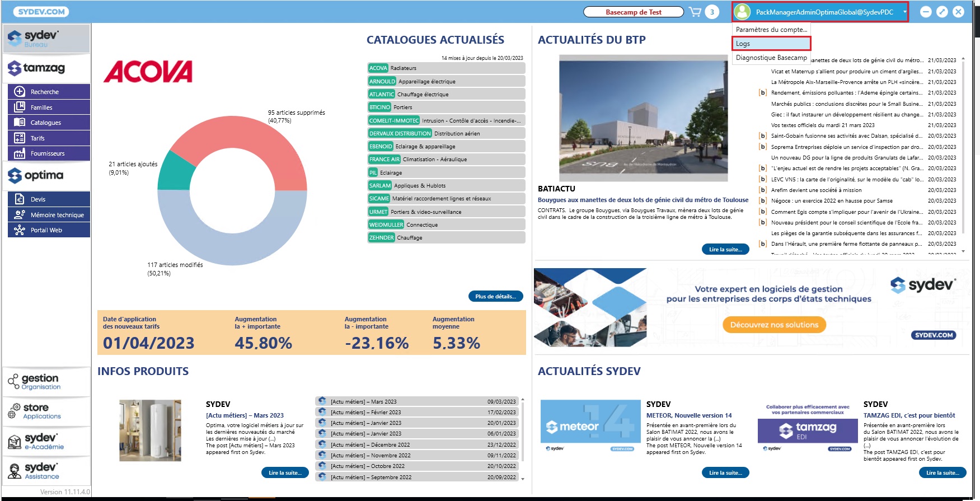Open Mémoire technique under optima
The image size is (980, 501).
click(x=49, y=214)
